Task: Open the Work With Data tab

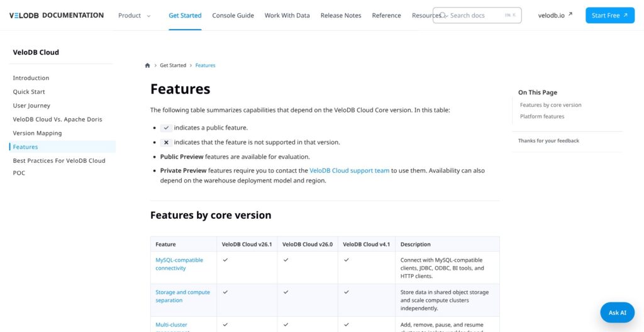Action: 287,15
